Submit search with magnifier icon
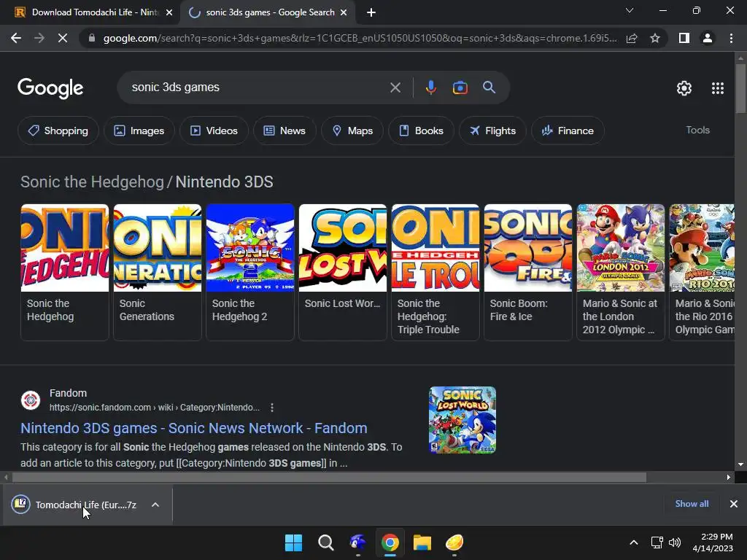The height and width of the screenshot is (560, 747). [x=489, y=87]
